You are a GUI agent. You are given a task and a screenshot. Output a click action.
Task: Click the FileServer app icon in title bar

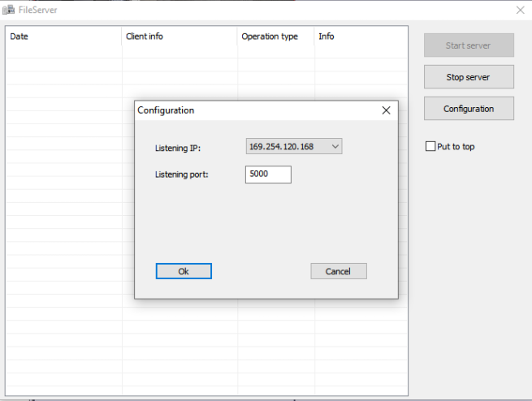pyautogui.click(x=9, y=10)
